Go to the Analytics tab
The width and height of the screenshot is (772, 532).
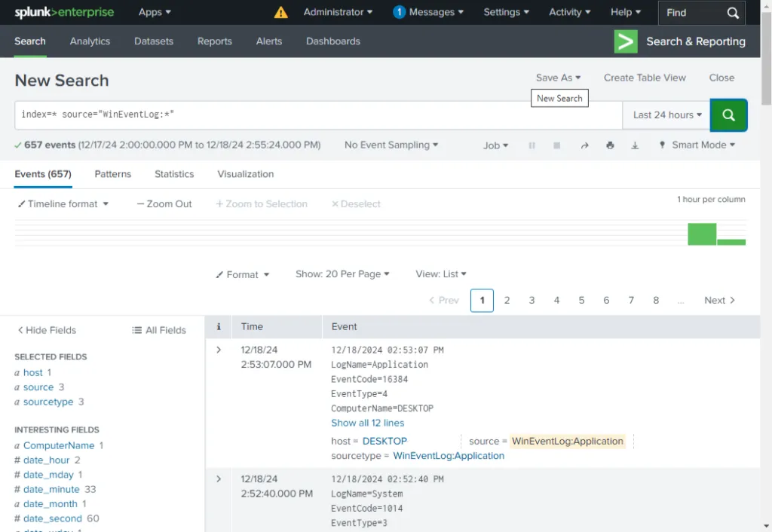(90, 41)
